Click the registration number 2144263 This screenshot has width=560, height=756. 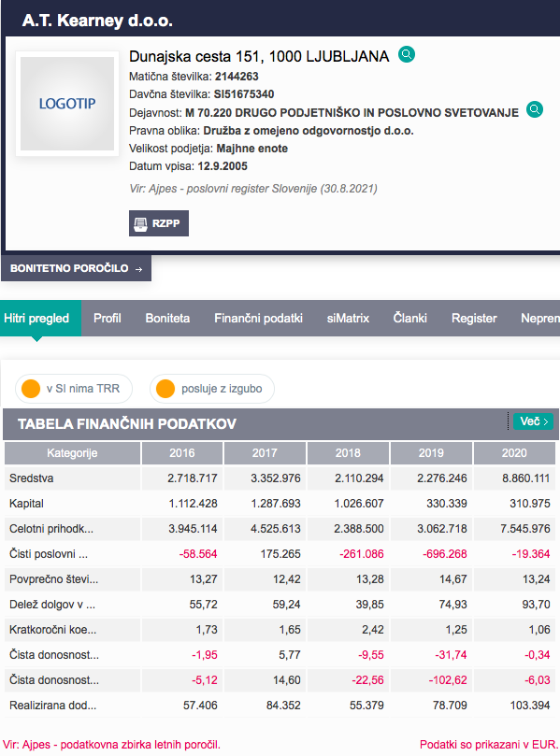point(237,77)
